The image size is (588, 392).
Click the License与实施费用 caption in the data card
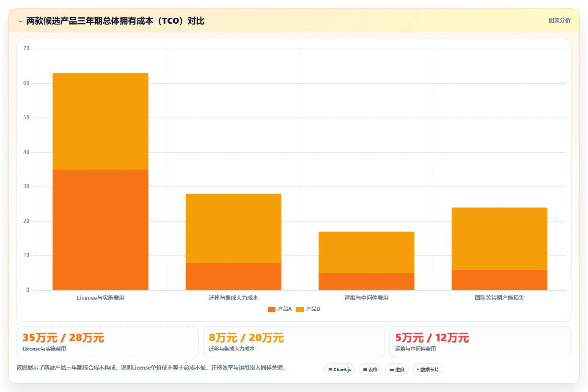44,349
